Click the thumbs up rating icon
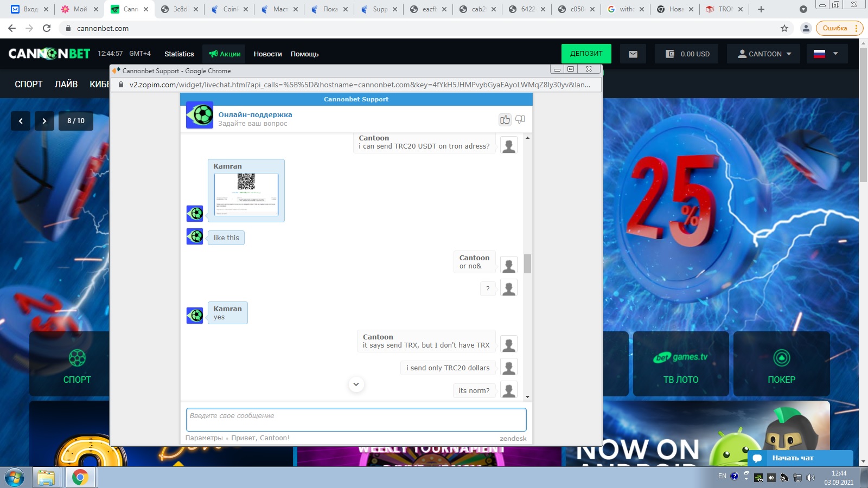The height and width of the screenshot is (488, 868). [x=505, y=120]
